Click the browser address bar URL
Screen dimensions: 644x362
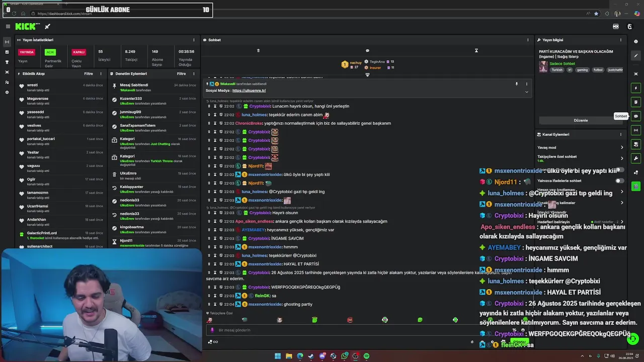point(64,14)
